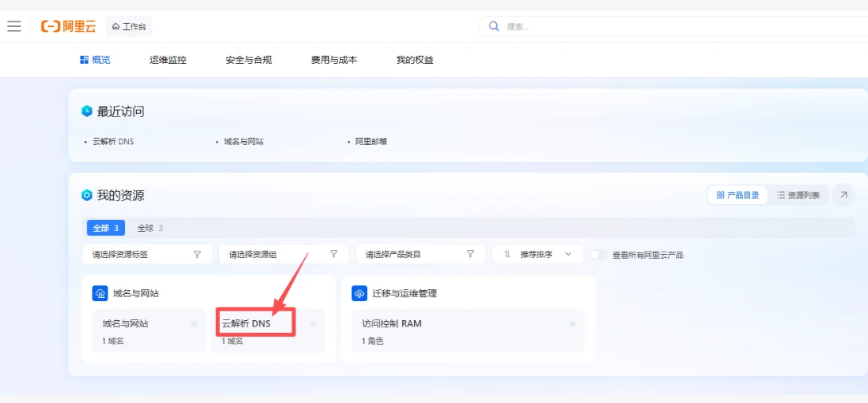Click the funnel icon in 请选择资源标签
The width and height of the screenshot is (868, 403).
click(x=197, y=255)
